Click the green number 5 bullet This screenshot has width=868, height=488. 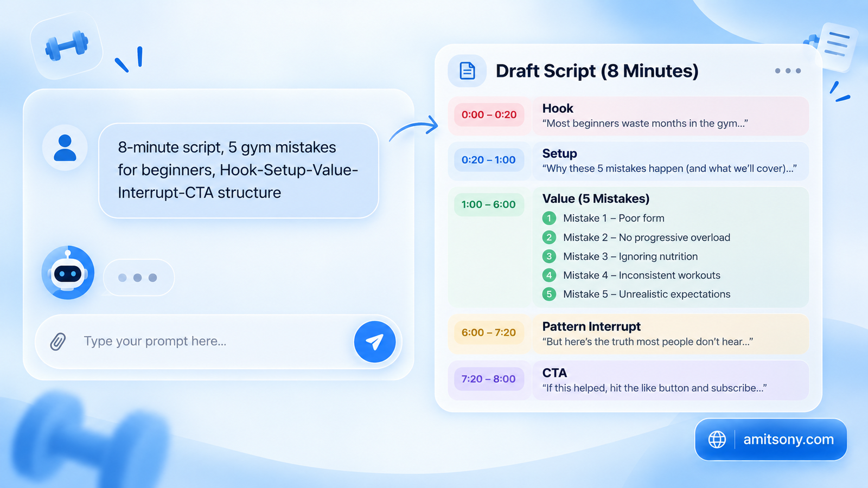coord(549,294)
